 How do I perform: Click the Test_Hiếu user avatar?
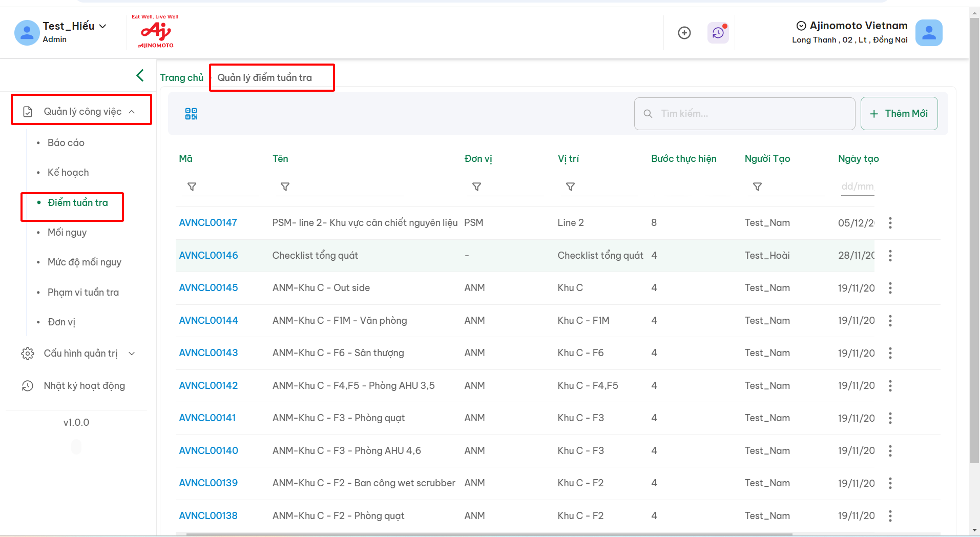(27, 33)
